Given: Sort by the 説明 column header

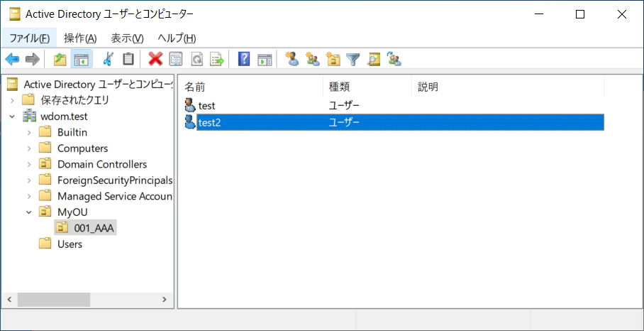Looking at the screenshot, I should click(508, 87).
